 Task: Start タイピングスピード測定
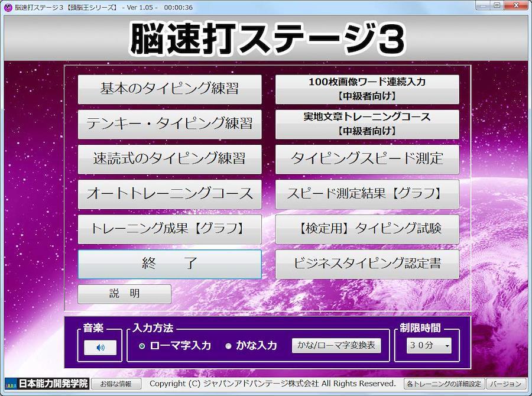(x=367, y=159)
